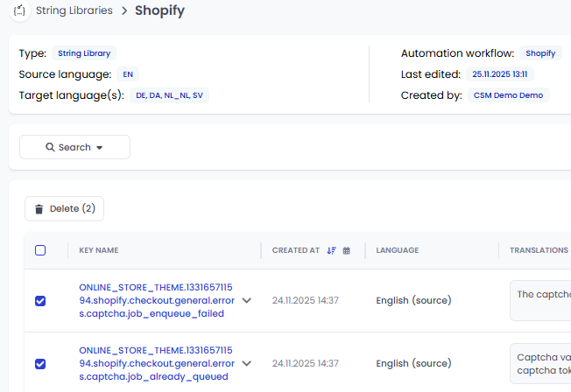The width and height of the screenshot is (571, 392).
Task: Expand the job_enqueue_failed key chevron
Action: [x=247, y=300]
